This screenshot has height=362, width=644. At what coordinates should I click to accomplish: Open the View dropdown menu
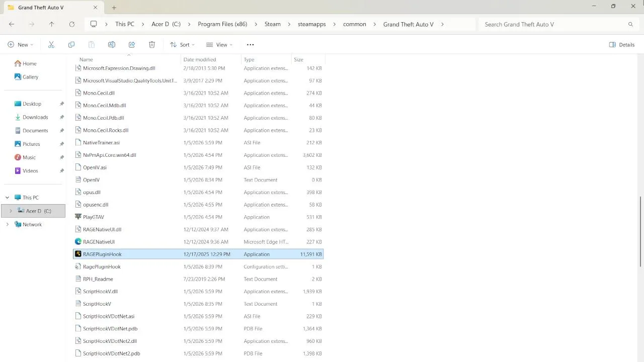click(219, 45)
